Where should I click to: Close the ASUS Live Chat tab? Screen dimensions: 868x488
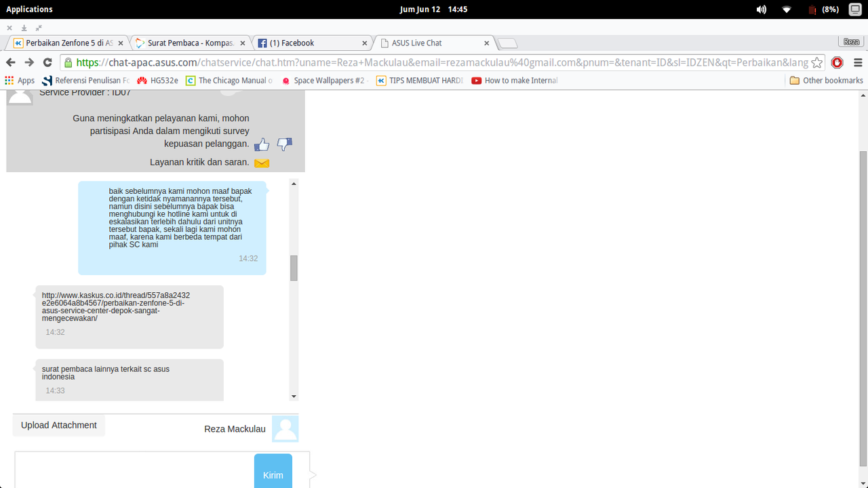pyautogui.click(x=486, y=43)
